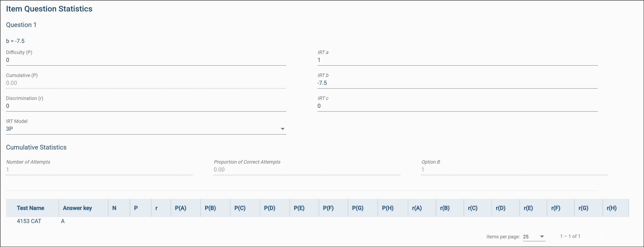The image size is (644, 247).
Task: Click the Difficulty (P) input field
Action: [x=146, y=60]
